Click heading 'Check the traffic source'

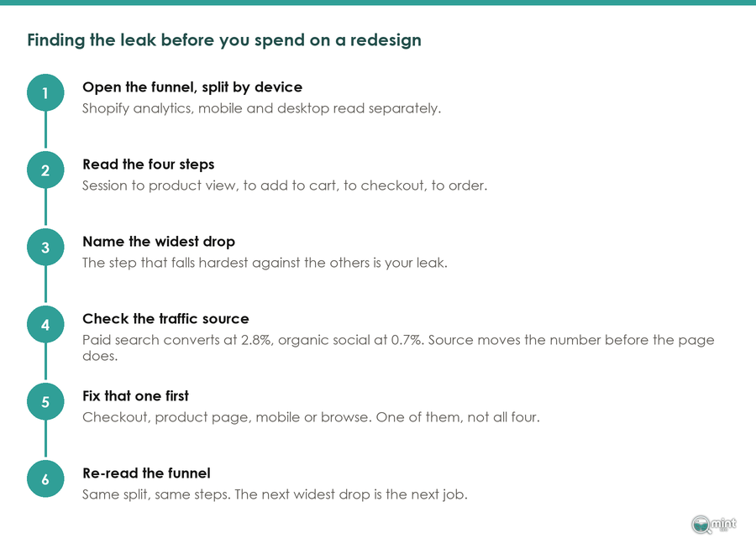click(x=165, y=318)
